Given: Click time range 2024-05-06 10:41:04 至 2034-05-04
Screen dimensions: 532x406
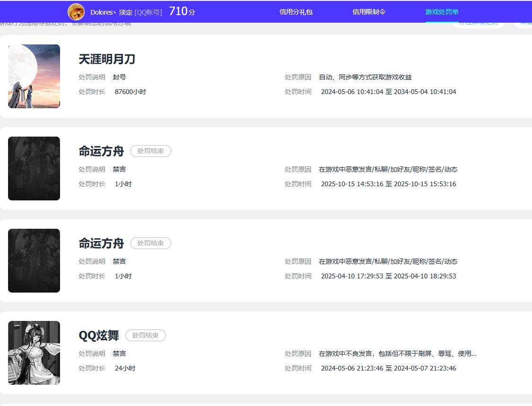Looking at the screenshot, I should [389, 92].
